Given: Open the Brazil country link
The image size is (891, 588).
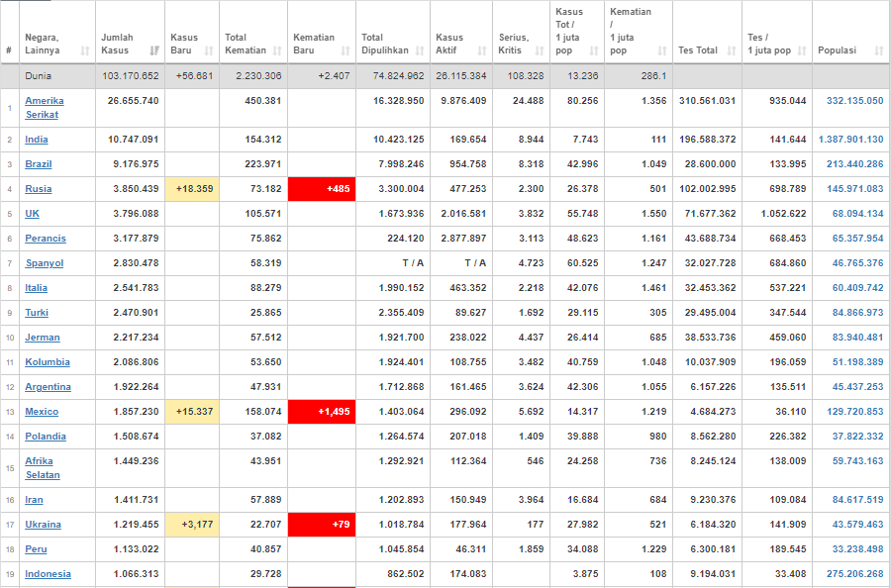Looking at the screenshot, I should click(x=38, y=164).
